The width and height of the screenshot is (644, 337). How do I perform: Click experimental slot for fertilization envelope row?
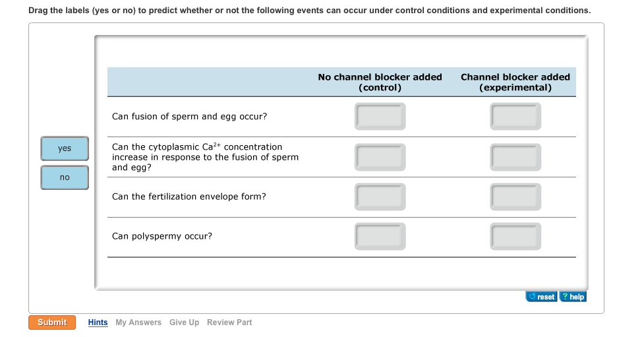pos(515,197)
